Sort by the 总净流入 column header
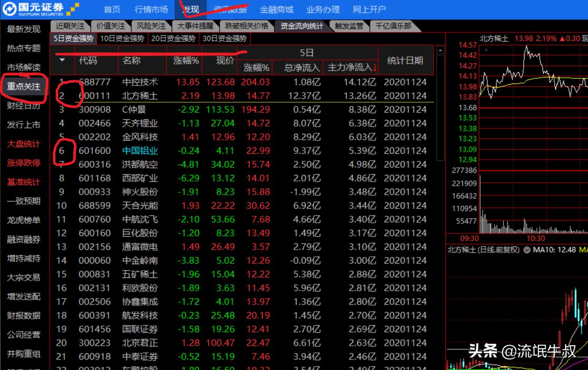Image resolution: width=588 pixels, height=370 pixels. [299, 67]
